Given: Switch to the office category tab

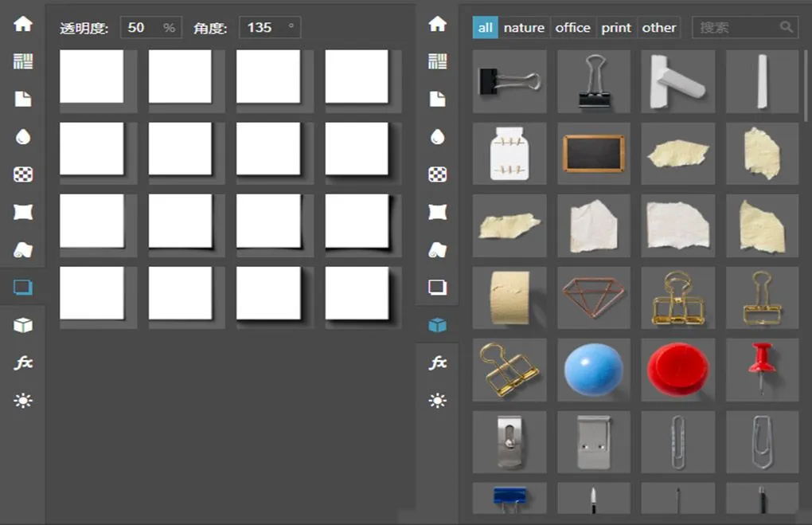Looking at the screenshot, I should (x=572, y=27).
